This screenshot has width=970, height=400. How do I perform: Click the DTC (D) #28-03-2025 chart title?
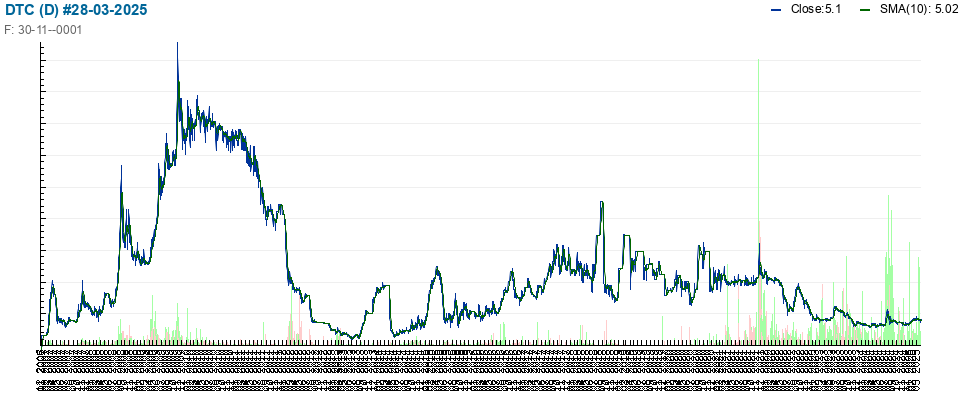tap(76, 10)
